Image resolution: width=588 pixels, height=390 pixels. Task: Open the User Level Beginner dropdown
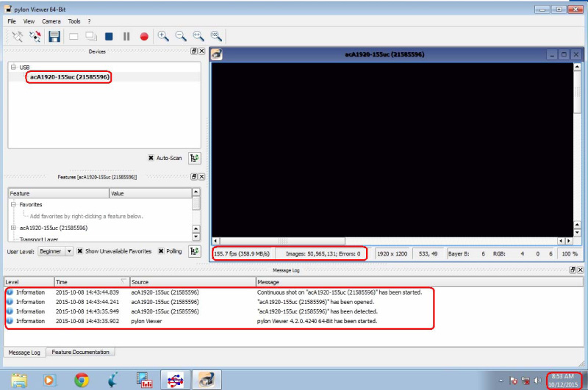[x=69, y=251]
